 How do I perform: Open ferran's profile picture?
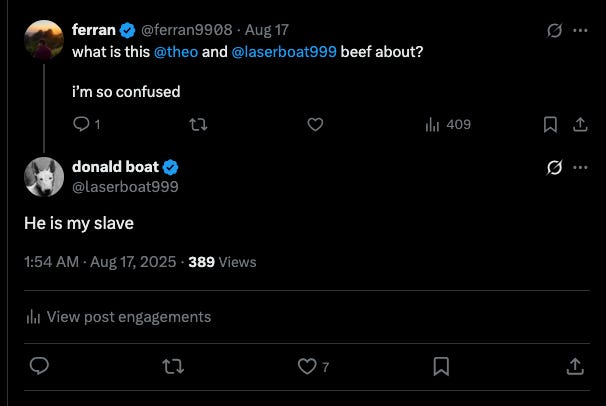[x=44, y=39]
